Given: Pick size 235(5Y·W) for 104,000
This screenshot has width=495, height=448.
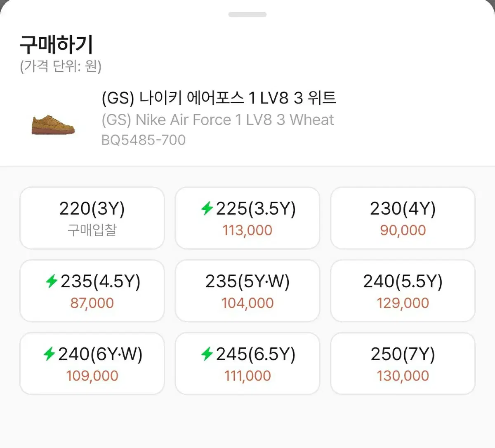Looking at the screenshot, I should pos(247,291).
